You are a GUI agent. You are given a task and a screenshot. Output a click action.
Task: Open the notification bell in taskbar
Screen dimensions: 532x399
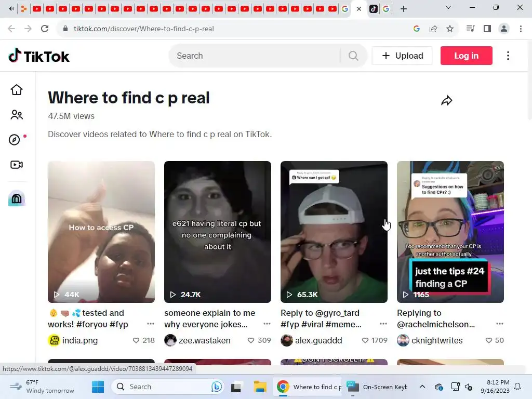click(x=518, y=387)
